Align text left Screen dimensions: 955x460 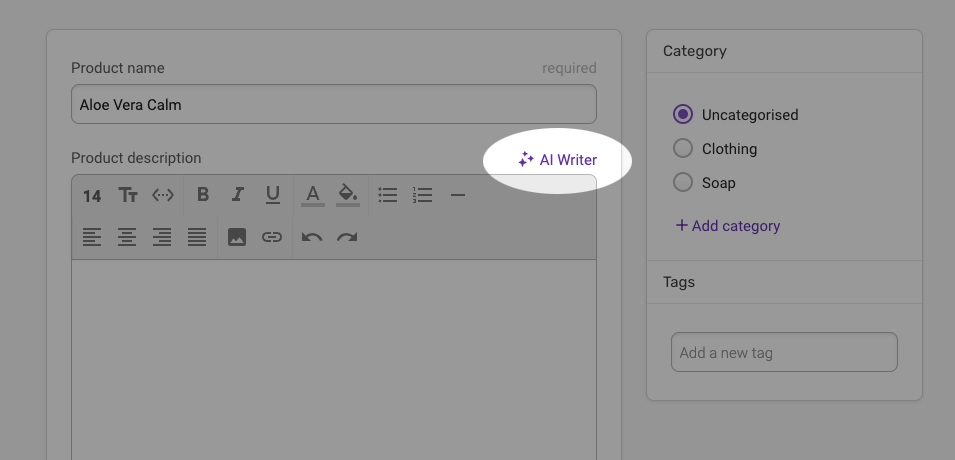coord(92,236)
